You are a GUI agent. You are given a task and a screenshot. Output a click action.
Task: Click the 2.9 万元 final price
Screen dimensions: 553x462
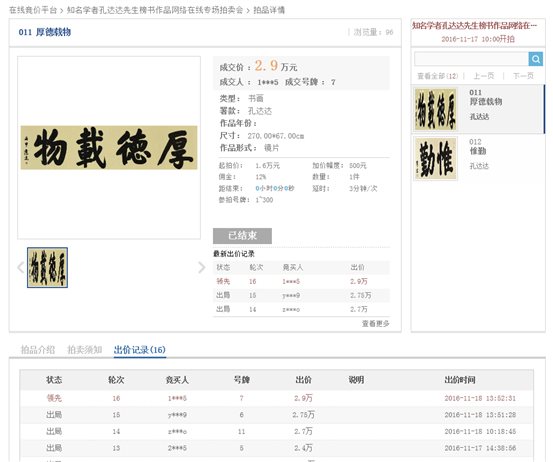click(x=276, y=66)
